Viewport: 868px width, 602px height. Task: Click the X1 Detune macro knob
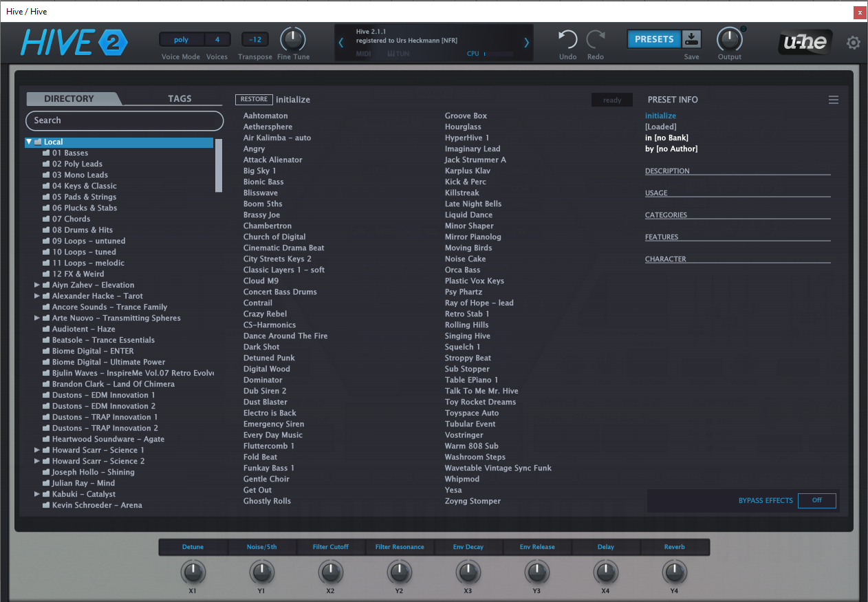click(193, 572)
